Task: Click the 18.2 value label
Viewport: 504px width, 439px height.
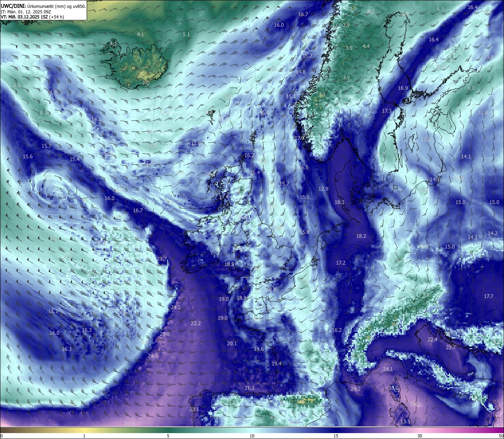Action: [361, 236]
